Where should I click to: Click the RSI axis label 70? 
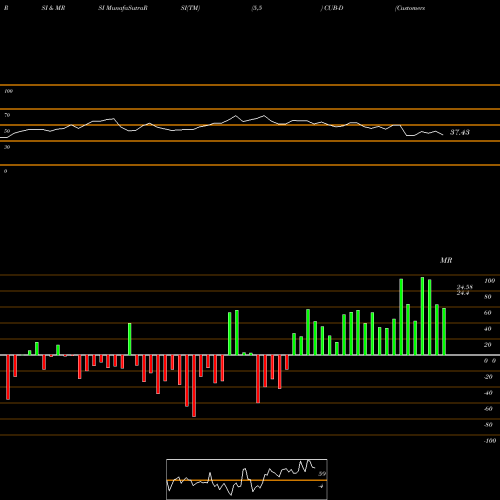[7, 115]
